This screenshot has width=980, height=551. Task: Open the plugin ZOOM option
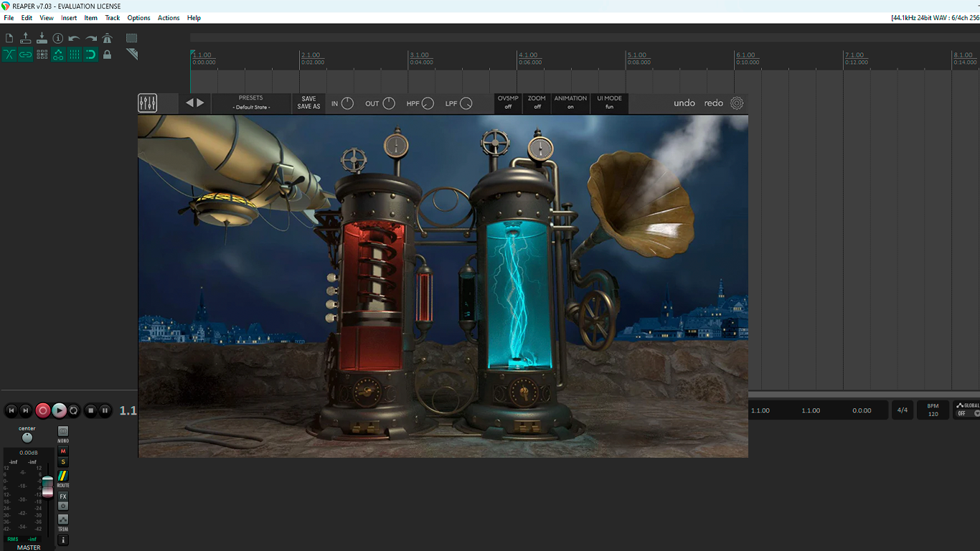point(537,103)
